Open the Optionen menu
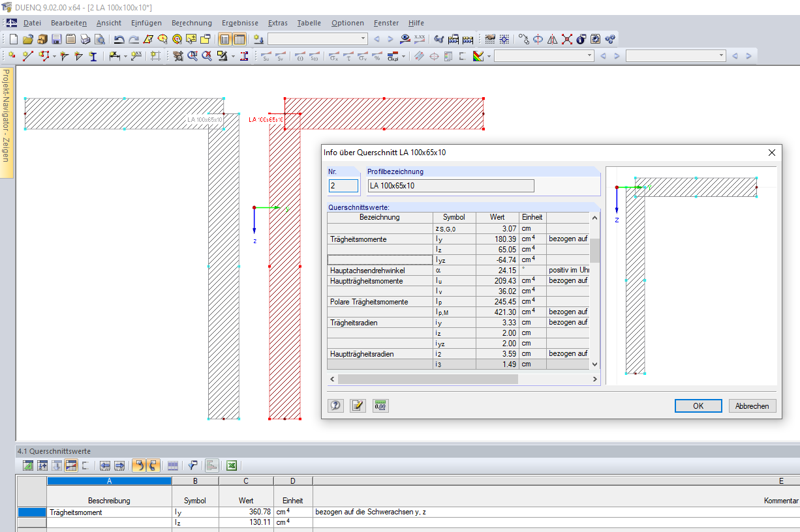Image resolution: width=800 pixels, height=532 pixels. (x=348, y=23)
